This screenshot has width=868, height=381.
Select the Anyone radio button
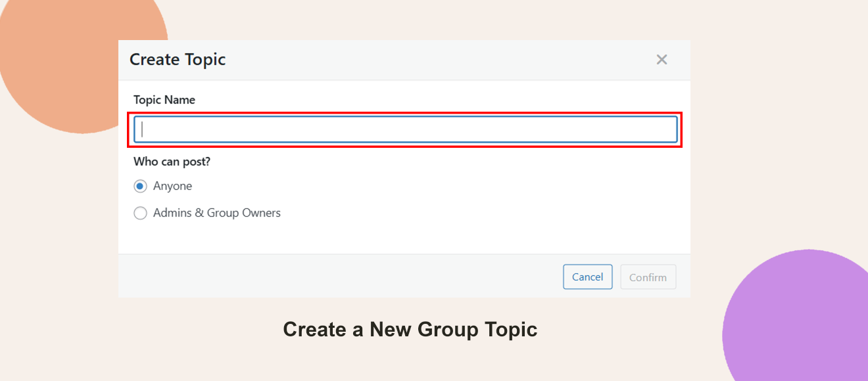(140, 187)
